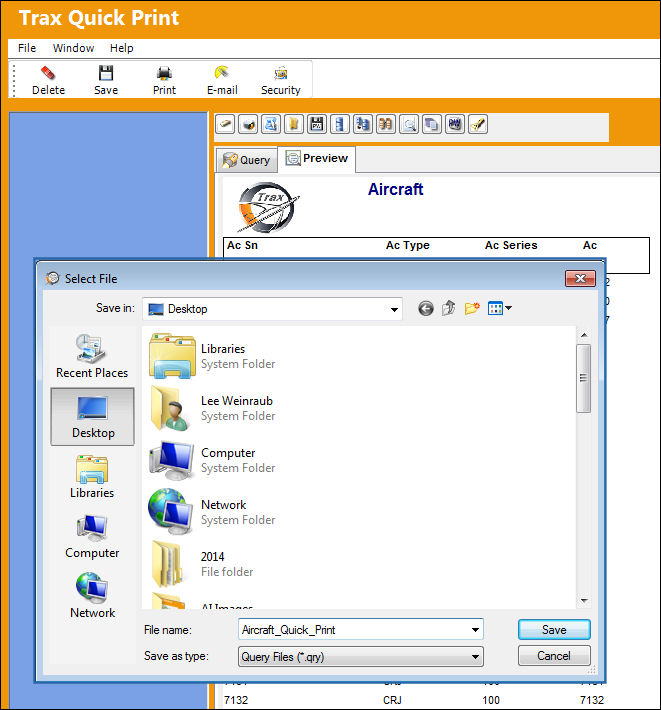
Task: Click the Ac Series column header
Action: click(511, 245)
